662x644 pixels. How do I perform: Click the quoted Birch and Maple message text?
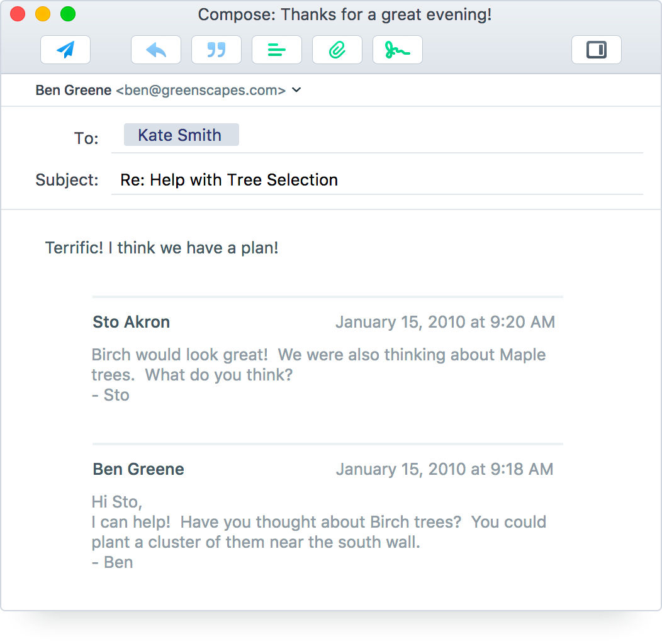tap(318, 365)
